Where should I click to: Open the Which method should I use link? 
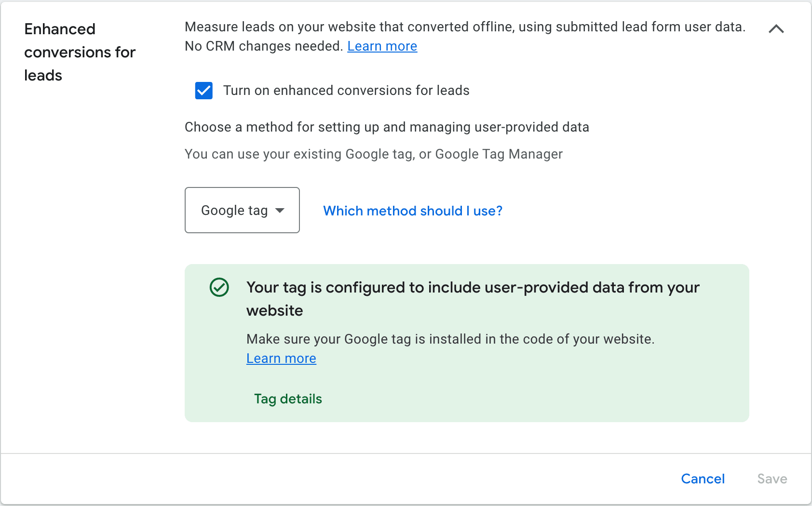pos(413,211)
